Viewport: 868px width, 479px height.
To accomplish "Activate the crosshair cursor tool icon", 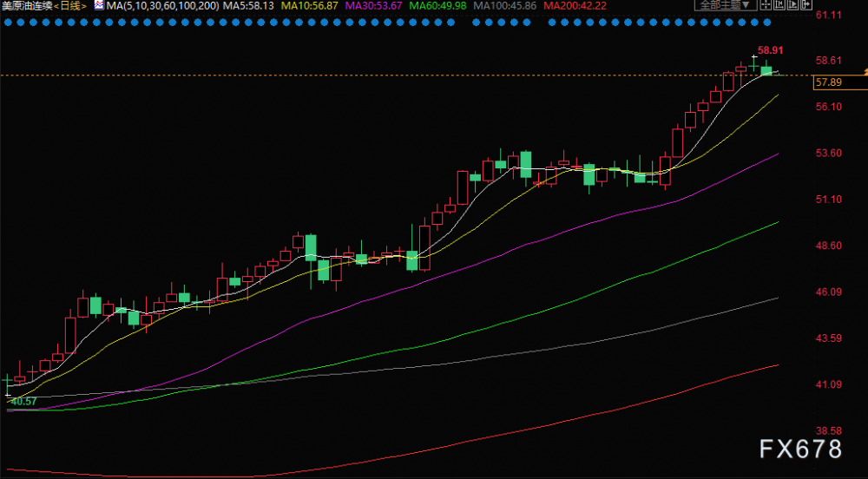I will (766, 4).
